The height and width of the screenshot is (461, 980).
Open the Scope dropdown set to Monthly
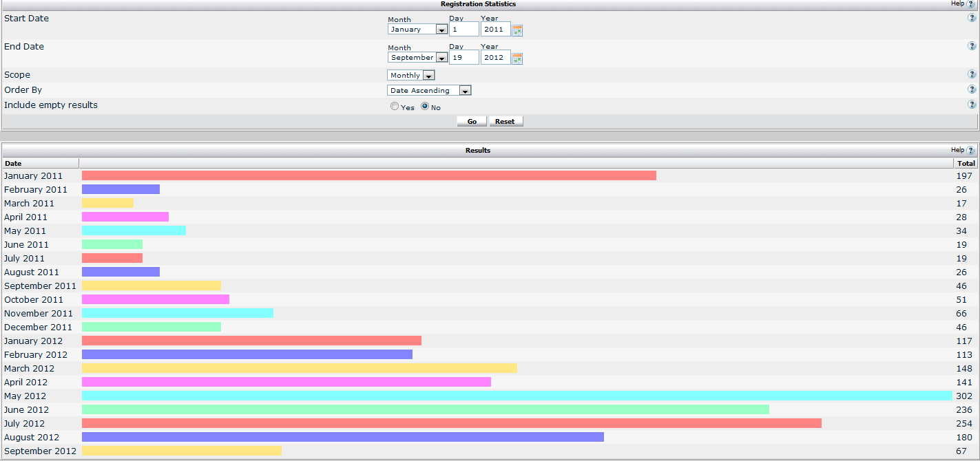click(411, 76)
